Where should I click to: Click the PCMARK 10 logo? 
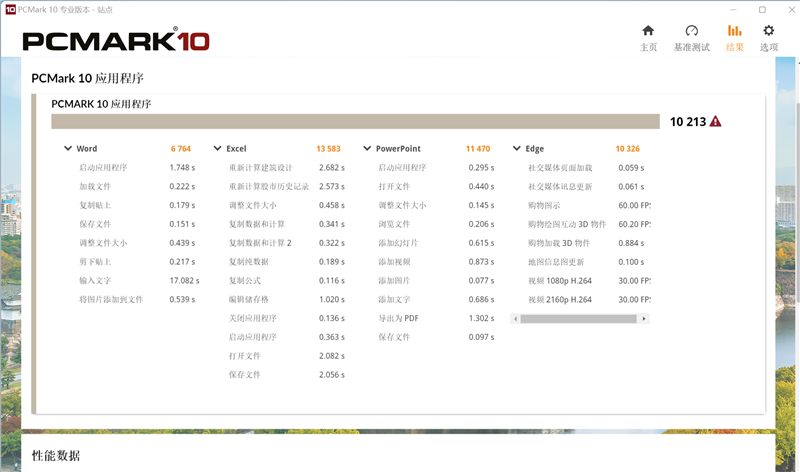coord(116,40)
